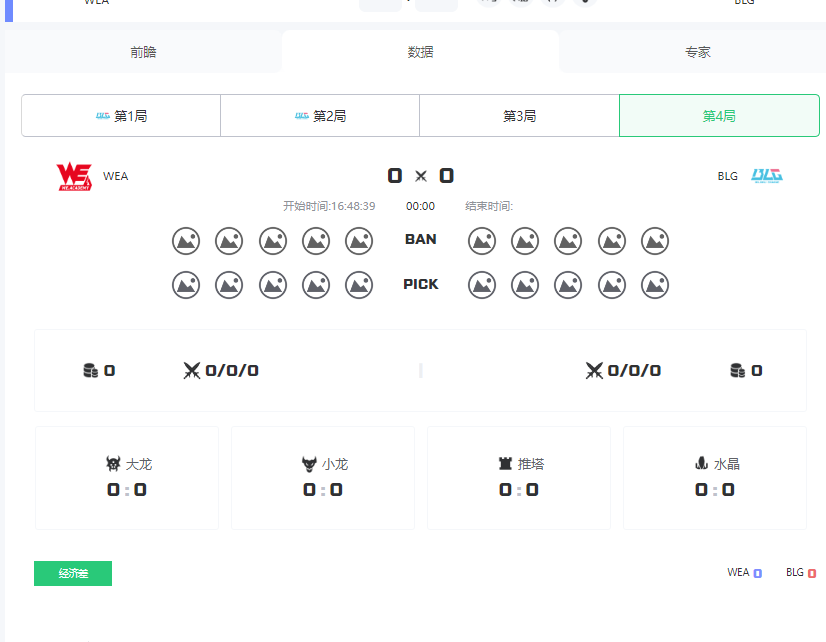Switch to the 前瞻 tab
This screenshot has width=826, height=642.
(143, 52)
